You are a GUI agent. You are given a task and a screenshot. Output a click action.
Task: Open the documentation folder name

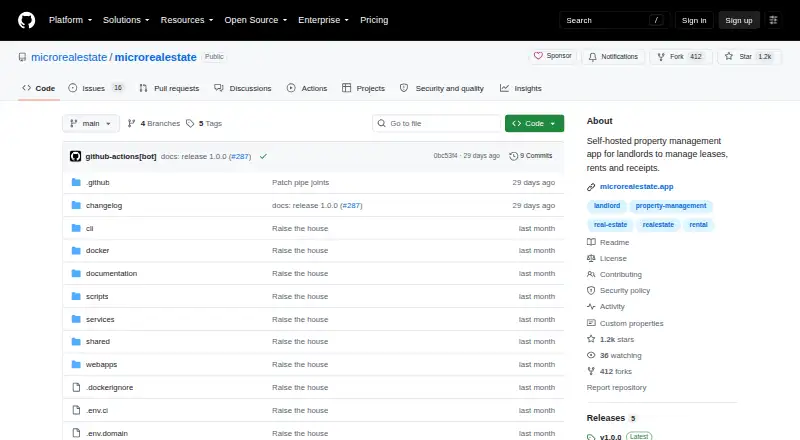pos(111,274)
